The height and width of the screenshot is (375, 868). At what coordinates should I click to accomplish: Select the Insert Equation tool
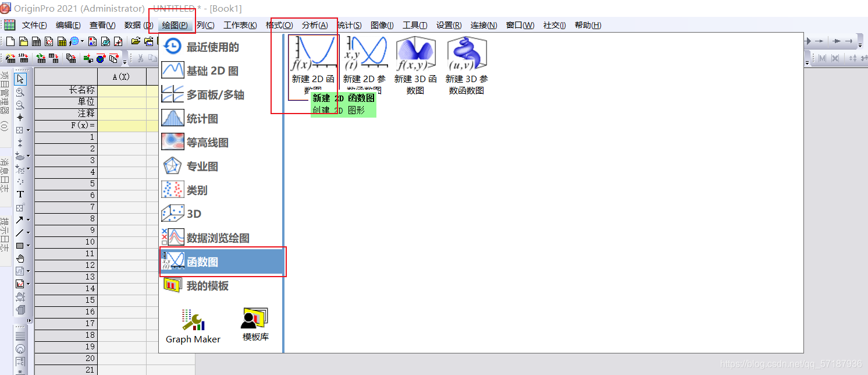pos(19,271)
